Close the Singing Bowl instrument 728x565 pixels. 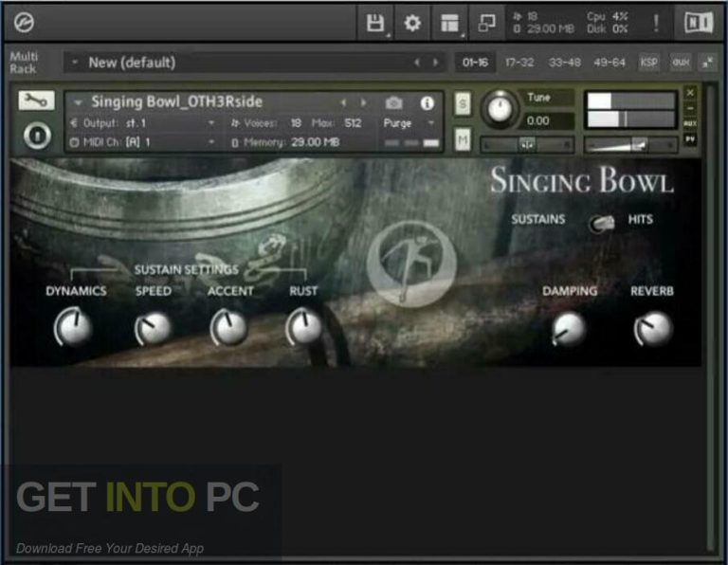690,92
